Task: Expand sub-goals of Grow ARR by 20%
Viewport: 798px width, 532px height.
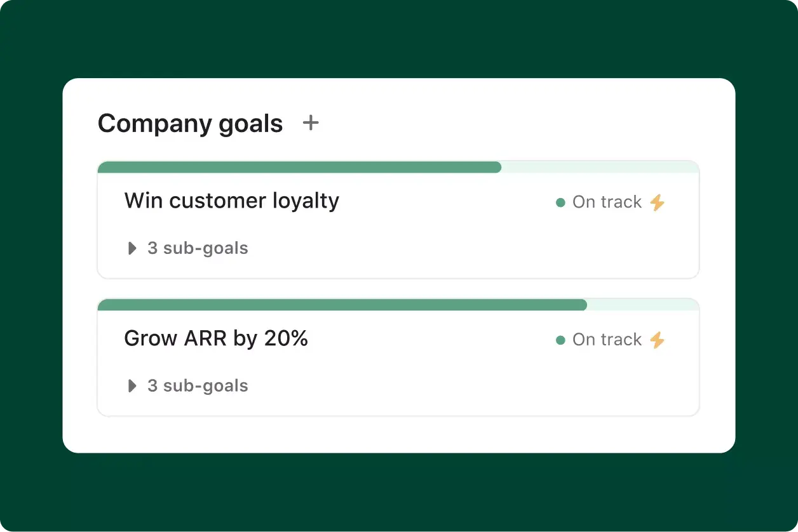Action: coord(187,385)
